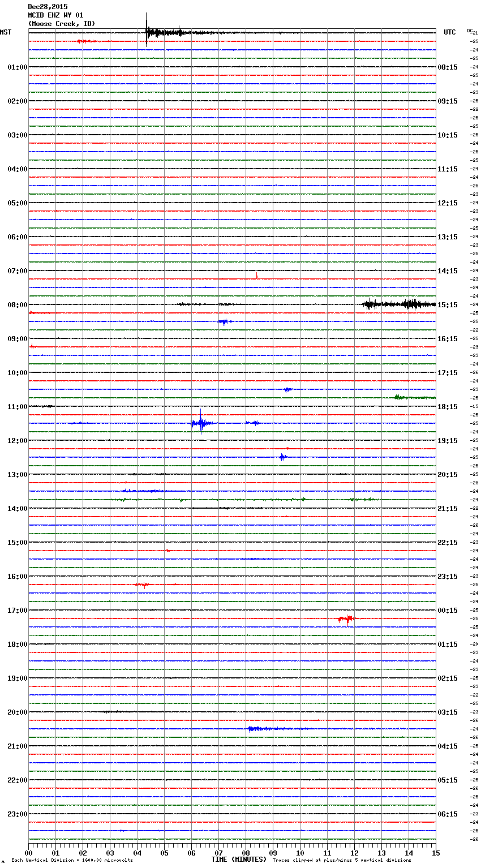The width and height of the screenshot is (481, 868).
Task: Select the 08 minute axis tick label
Action: pos(246,852)
